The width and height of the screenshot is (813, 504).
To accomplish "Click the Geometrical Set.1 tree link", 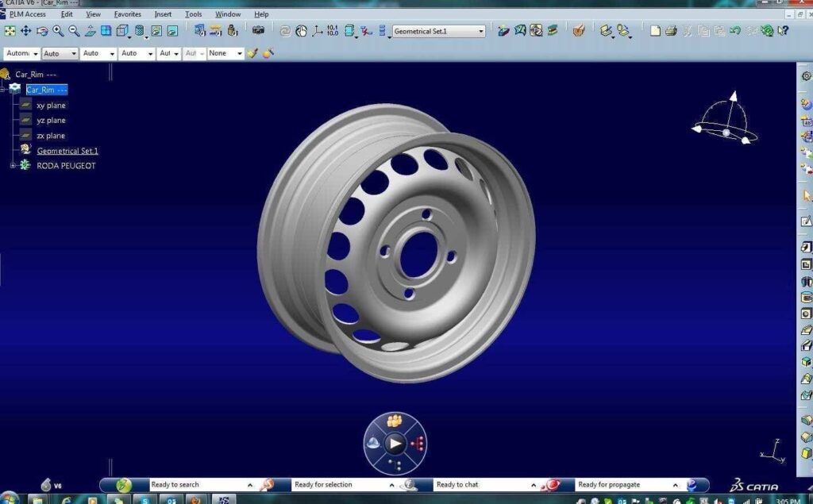I will click(x=67, y=151).
